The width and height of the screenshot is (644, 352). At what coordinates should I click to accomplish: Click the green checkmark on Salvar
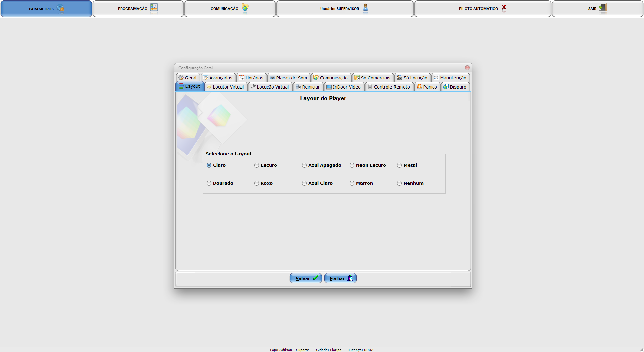click(315, 278)
